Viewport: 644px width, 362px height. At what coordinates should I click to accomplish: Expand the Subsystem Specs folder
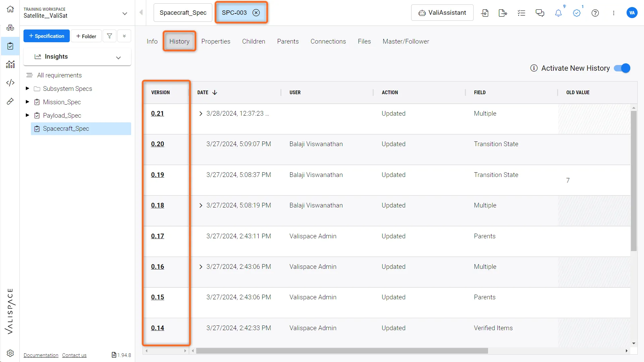[x=28, y=88]
